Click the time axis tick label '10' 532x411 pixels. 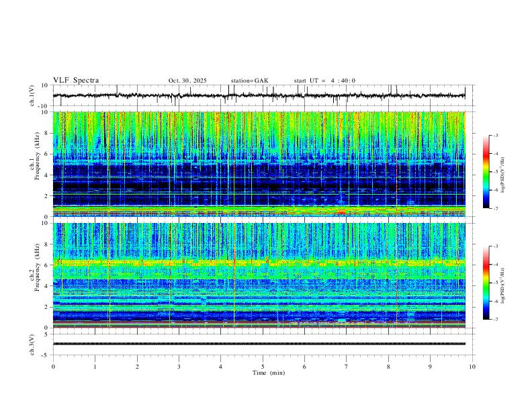472,367
